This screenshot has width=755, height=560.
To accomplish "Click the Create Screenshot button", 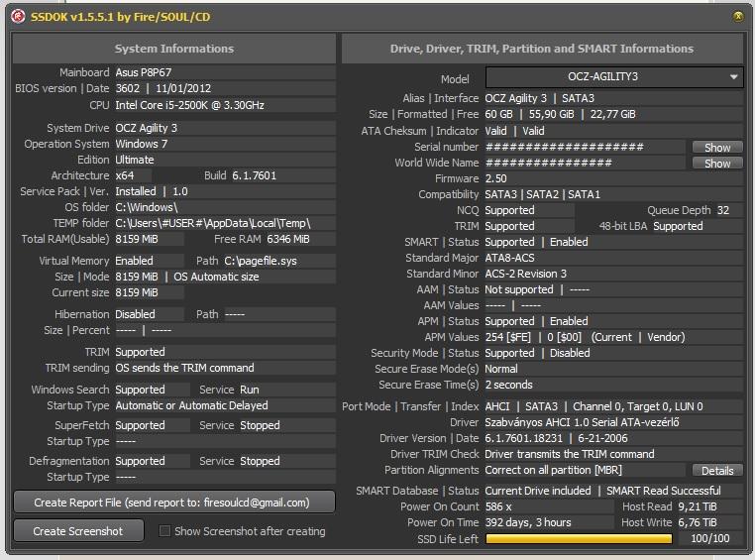I will pyautogui.click(x=78, y=531).
